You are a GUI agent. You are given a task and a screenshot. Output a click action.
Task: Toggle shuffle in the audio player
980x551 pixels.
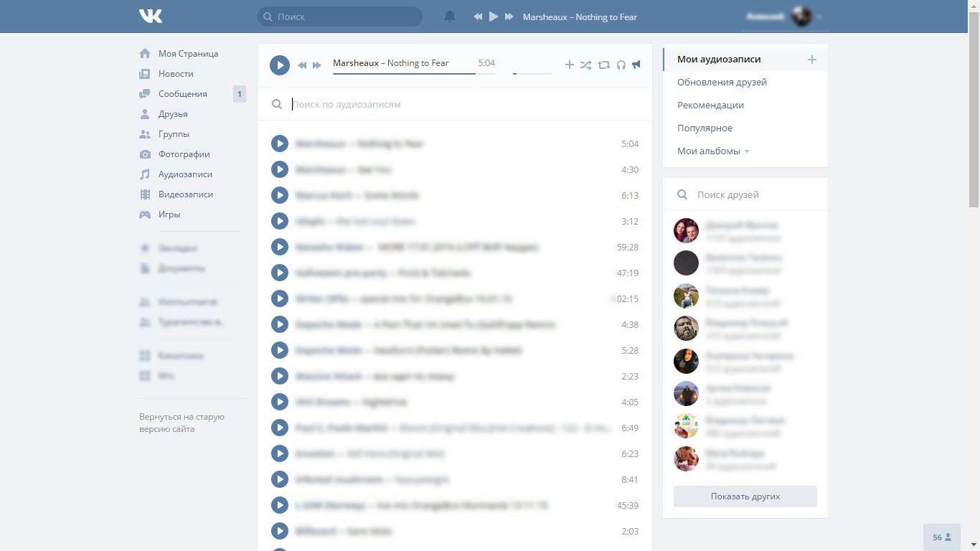click(x=586, y=65)
